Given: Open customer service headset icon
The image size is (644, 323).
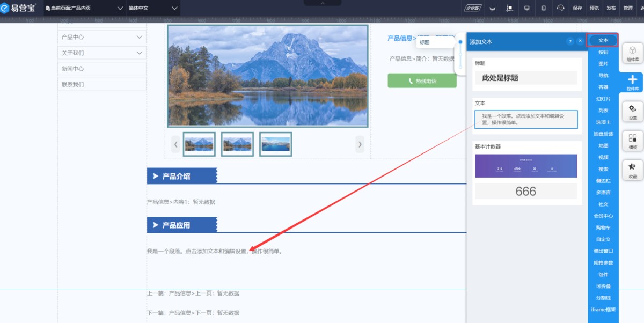Looking at the screenshot, I should (x=560, y=8).
